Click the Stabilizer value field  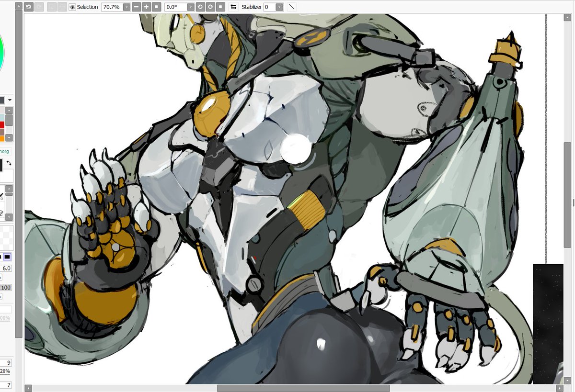point(270,7)
